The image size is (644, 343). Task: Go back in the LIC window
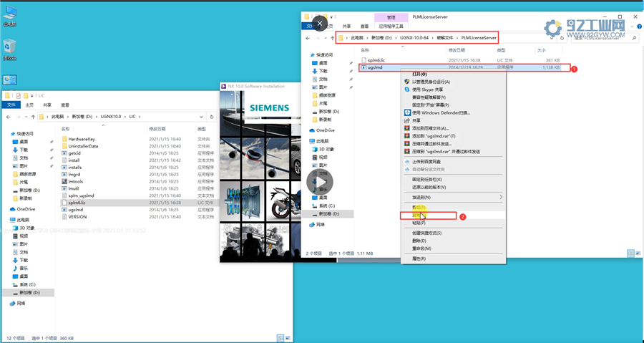(x=9, y=117)
